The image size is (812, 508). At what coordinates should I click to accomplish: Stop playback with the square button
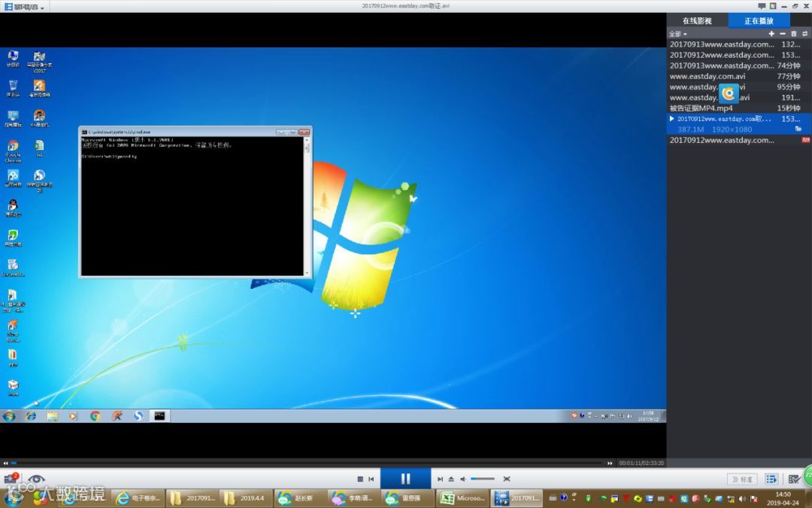360,479
